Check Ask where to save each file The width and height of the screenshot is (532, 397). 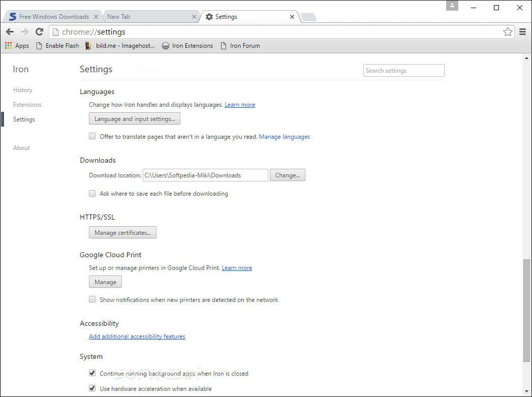click(x=92, y=193)
